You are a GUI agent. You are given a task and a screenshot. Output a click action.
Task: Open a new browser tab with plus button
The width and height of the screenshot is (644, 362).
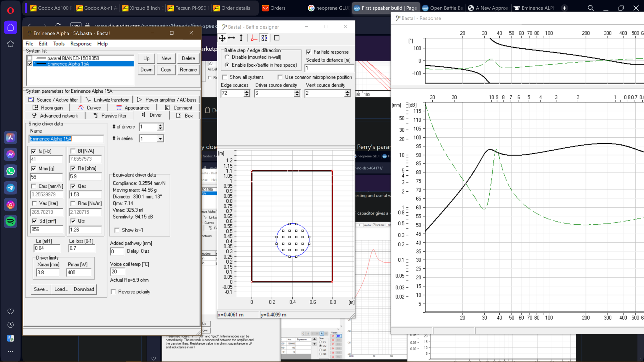pyautogui.click(x=564, y=8)
